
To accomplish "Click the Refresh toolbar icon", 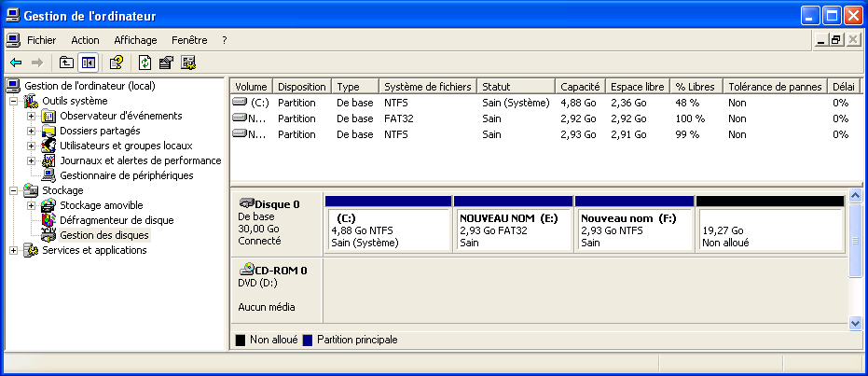I will (x=145, y=63).
